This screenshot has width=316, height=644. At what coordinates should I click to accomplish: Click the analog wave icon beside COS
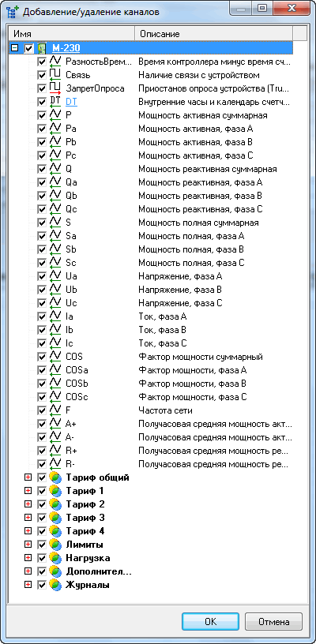(55, 357)
